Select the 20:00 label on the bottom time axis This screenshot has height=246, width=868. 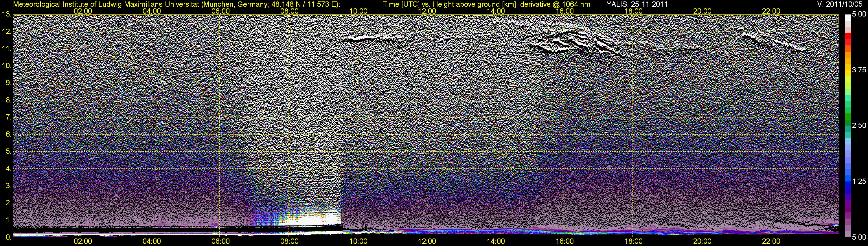702,241
